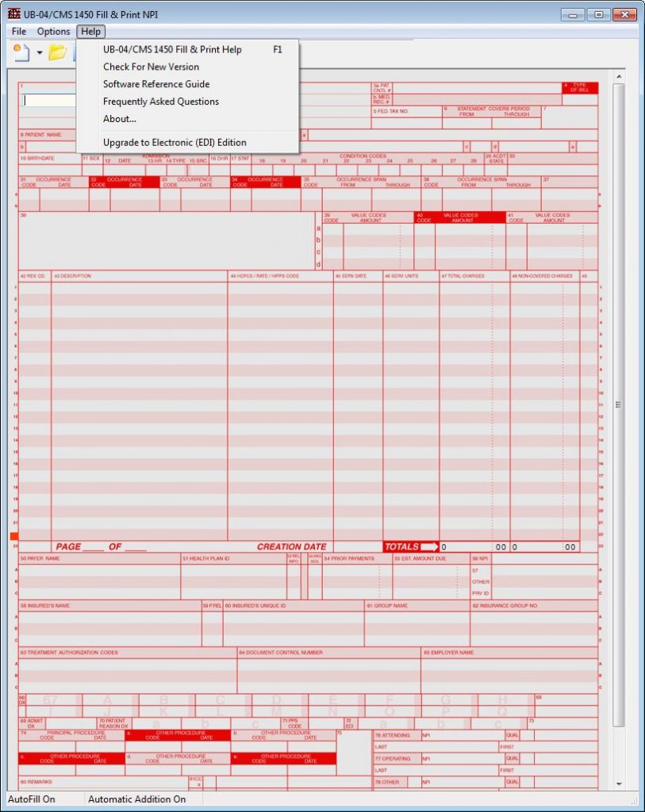
Task: Click the Statement Covers Period Through field
Action: [516, 123]
